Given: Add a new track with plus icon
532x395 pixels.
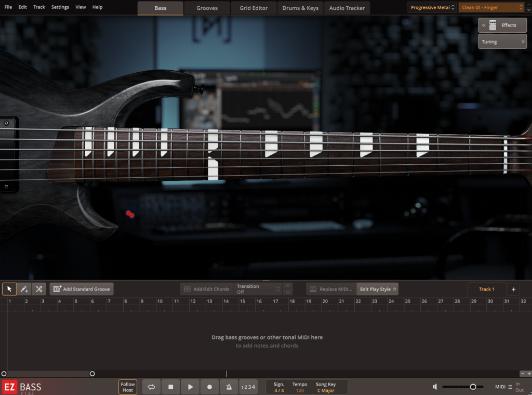Looking at the screenshot, I should (513, 289).
